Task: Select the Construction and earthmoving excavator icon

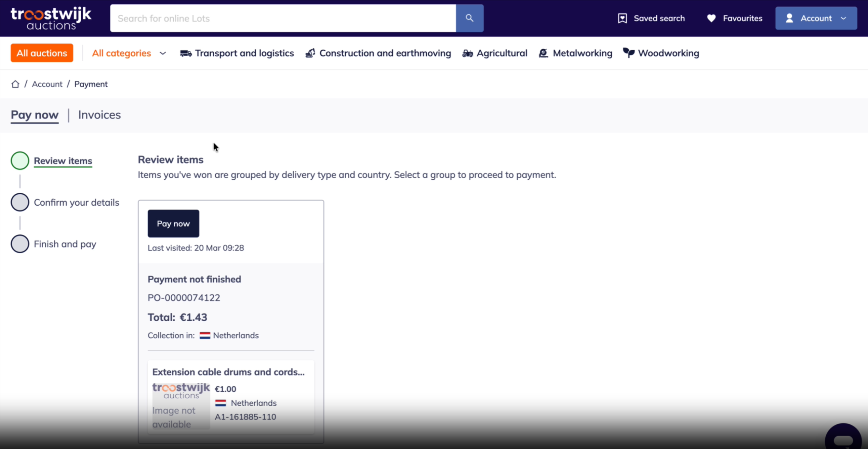Action: tap(310, 53)
